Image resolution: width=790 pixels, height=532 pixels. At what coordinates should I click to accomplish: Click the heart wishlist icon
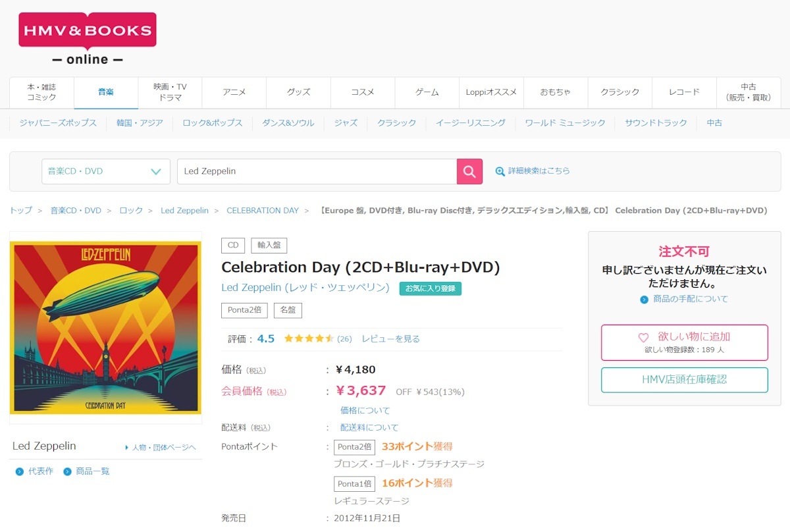pos(643,337)
